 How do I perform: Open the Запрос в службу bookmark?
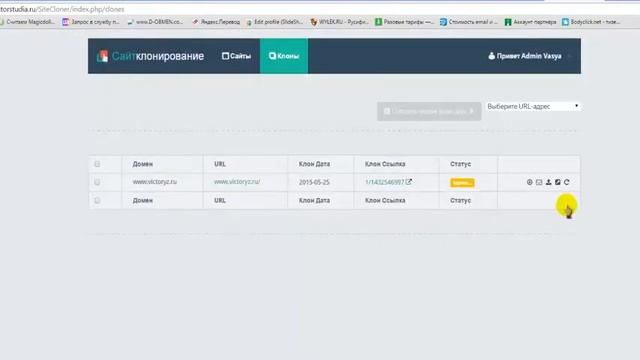tap(91, 22)
